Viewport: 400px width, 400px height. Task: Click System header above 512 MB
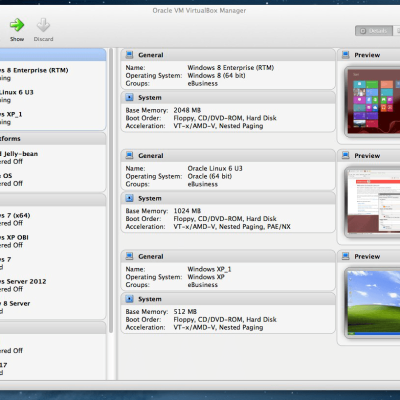[228, 299]
